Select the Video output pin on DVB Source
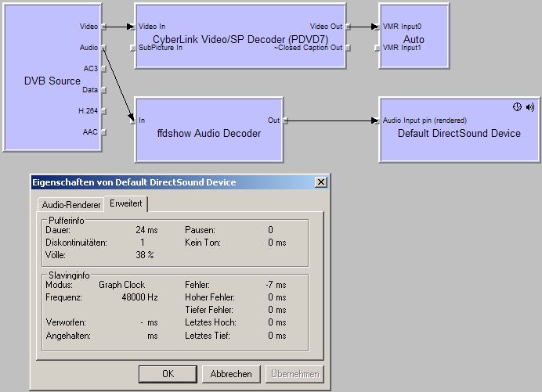The width and height of the screenshot is (542, 392). coord(103,27)
